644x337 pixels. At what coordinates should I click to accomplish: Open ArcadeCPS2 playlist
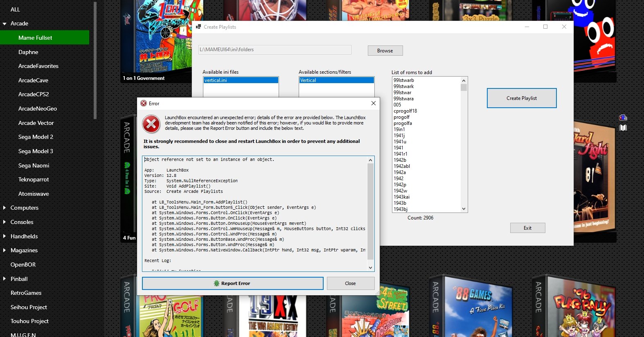click(34, 94)
